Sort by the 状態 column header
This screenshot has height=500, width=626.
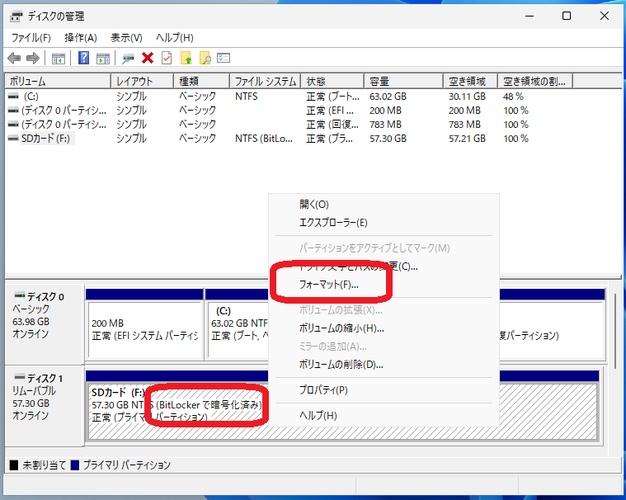[332, 81]
